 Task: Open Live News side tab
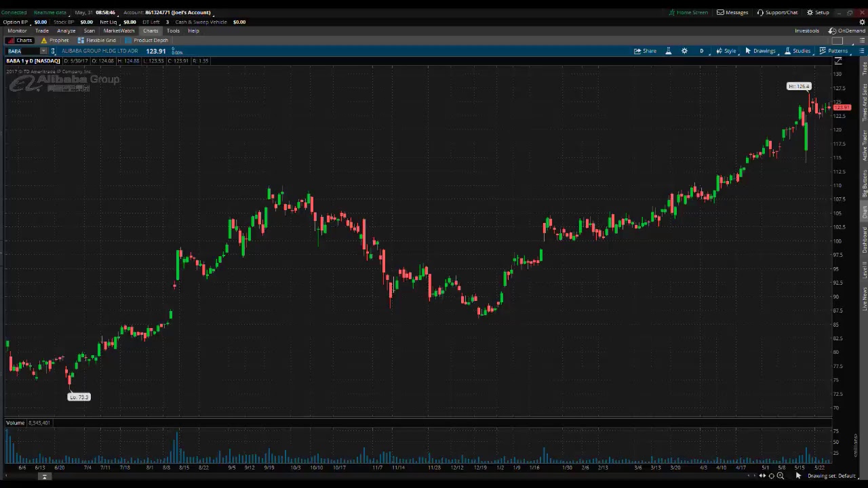tap(865, 299)
